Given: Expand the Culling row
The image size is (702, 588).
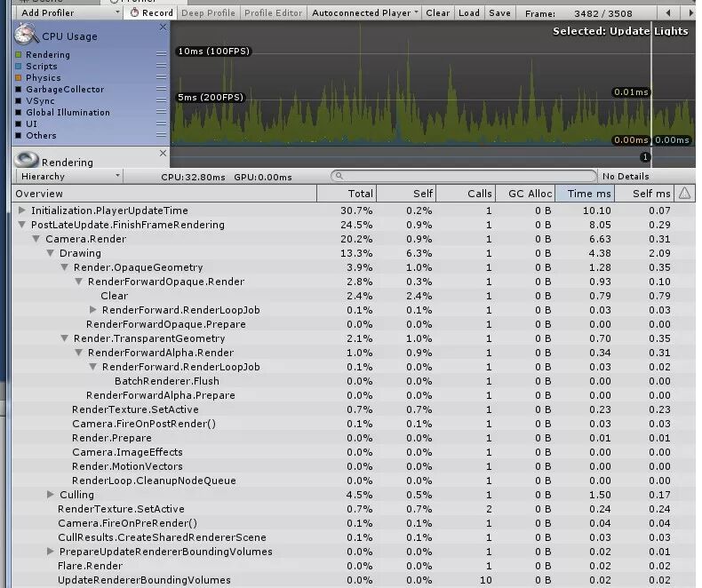Looking at the screenshot, I should pos(50,495).
